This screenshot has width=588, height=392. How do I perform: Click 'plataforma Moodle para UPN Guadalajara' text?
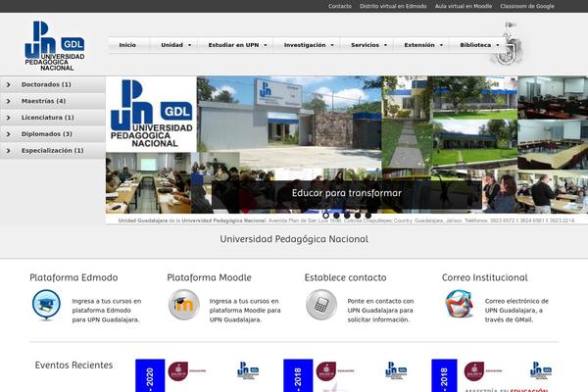(x=245, y=316)
